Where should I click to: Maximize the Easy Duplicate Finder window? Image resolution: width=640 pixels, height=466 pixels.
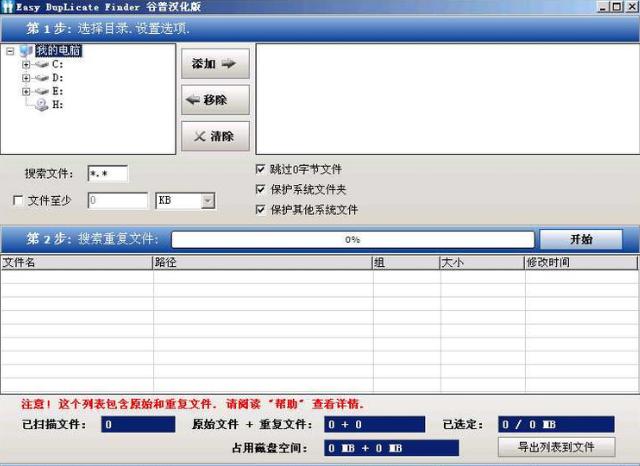(618, 7)
